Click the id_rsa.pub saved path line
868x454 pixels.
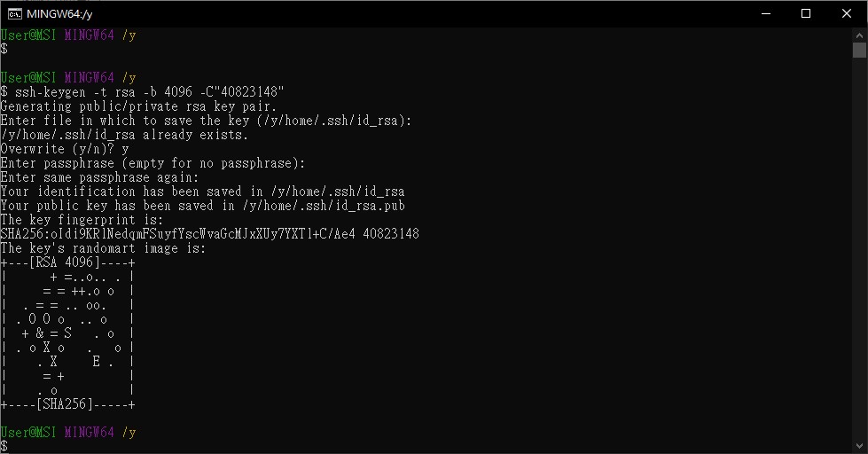click(203, 206)
